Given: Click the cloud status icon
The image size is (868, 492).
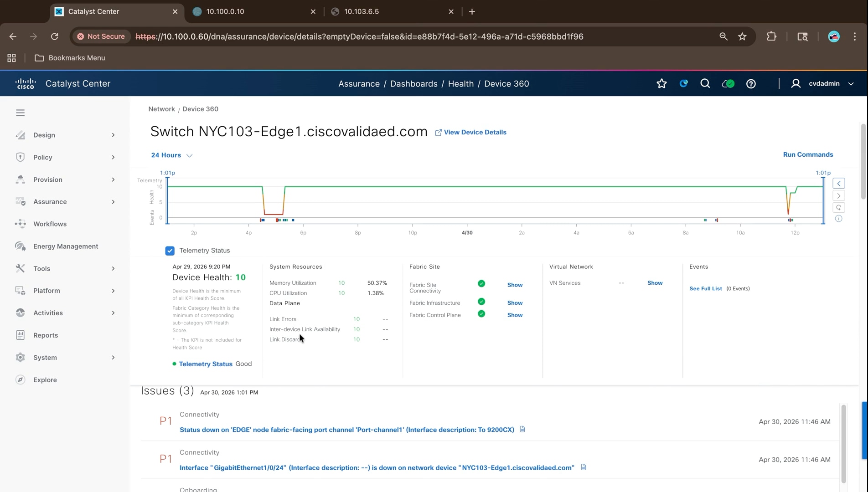Looking at the screenshot, I should click(728, 84).
